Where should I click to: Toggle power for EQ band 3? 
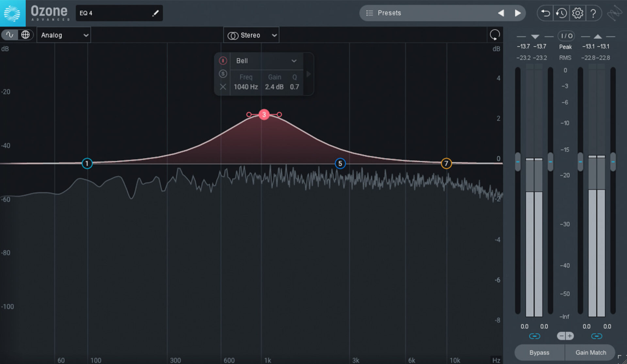pyautogui.click(x=223, y=61)
